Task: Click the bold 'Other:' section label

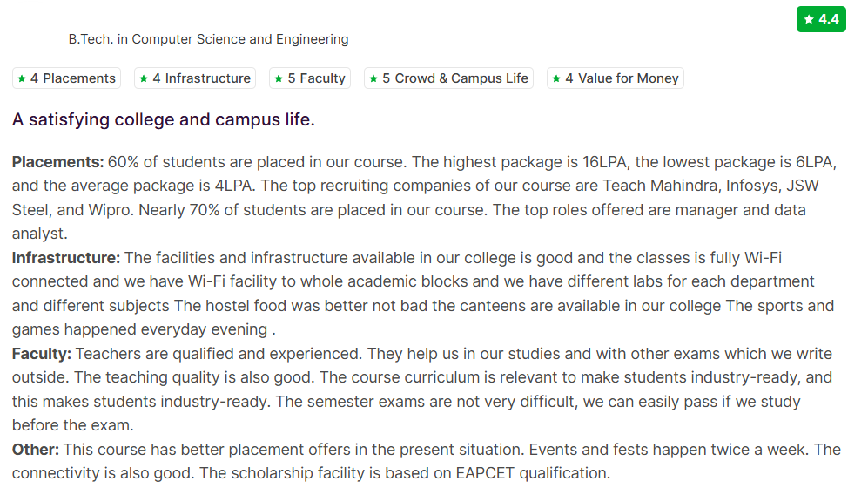Action: point(35,450)
